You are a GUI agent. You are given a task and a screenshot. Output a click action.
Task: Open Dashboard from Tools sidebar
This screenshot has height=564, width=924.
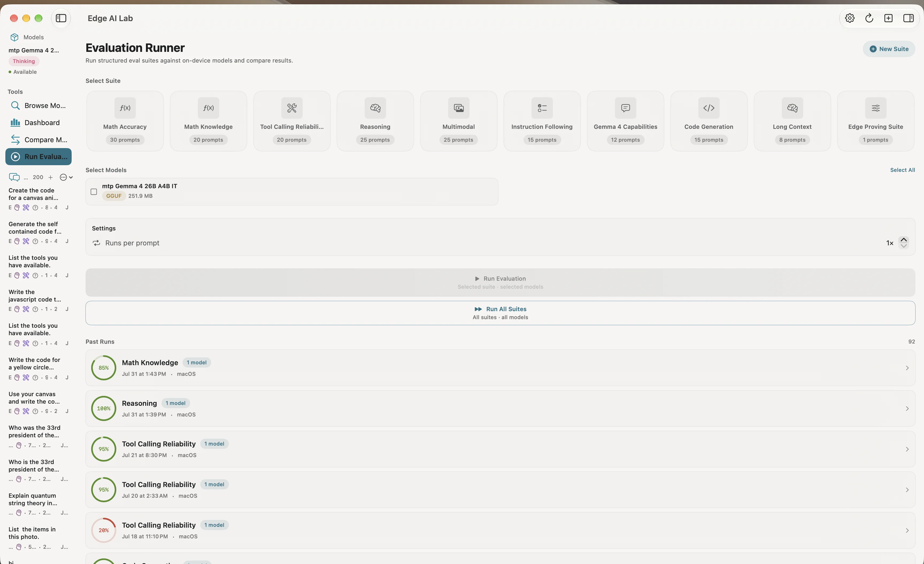coord(38,123)
